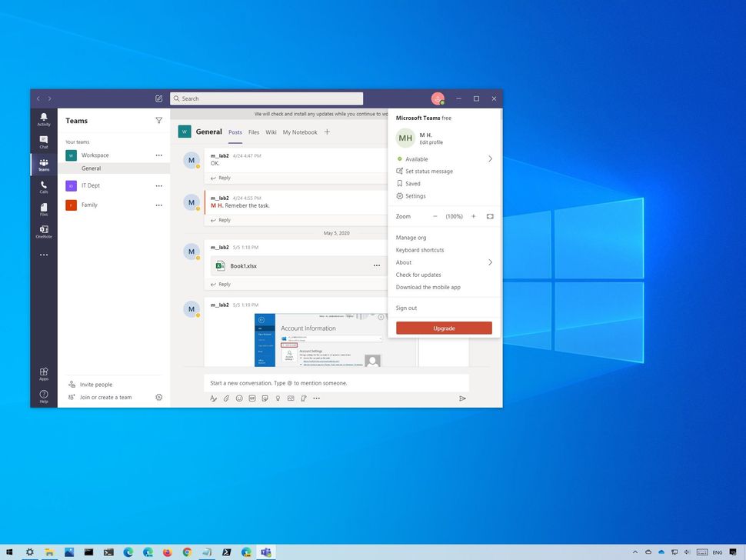Switch to the Files tab in General
The height and width of the screenshot is (560, 746).
click(x=254, y=132)
